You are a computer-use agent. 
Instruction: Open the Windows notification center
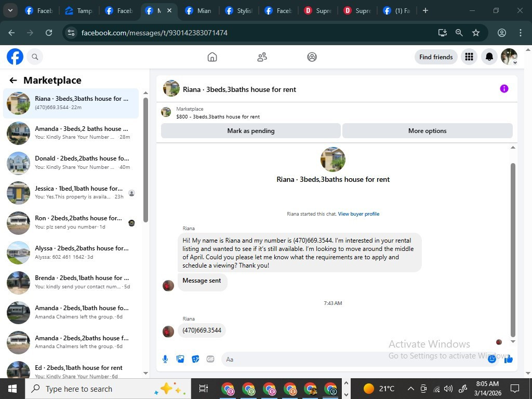coord(515,389)
